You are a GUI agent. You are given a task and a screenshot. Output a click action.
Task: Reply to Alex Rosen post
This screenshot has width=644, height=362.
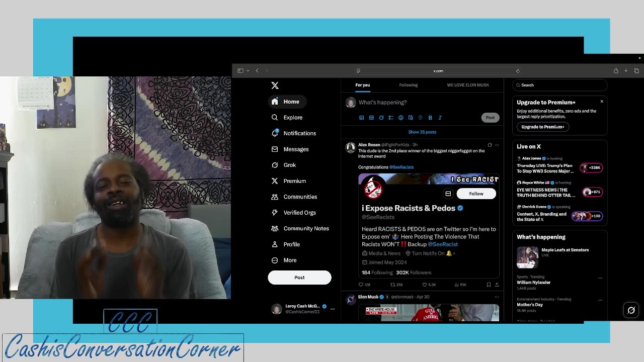364,285
